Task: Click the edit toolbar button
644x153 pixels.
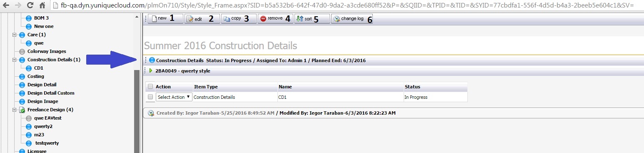Action: tap(202, 19)
